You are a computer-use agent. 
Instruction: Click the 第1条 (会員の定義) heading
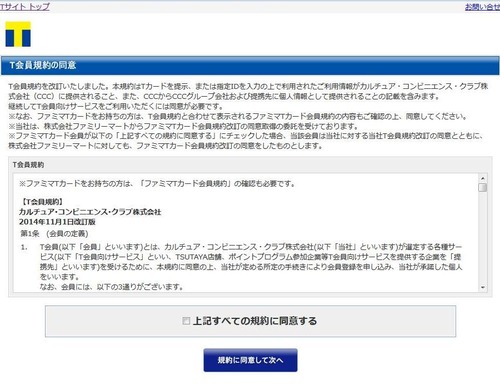pos(54,234)
